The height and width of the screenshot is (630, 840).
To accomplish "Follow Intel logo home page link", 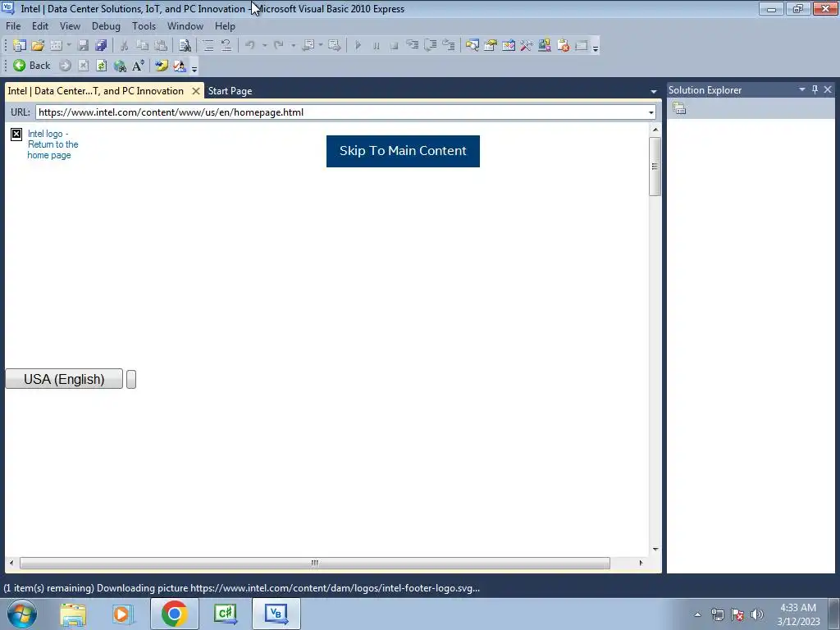I will [x=52, y=144].
